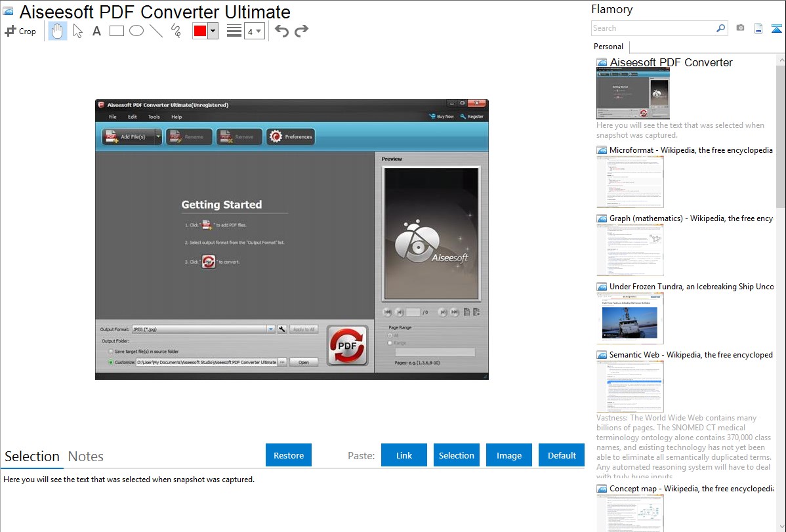Image resolution: width=786 pixels, height=532 pixels.
Task: Click Buy Now in Aiseesoft window
Action: click(x=441, y=116)
